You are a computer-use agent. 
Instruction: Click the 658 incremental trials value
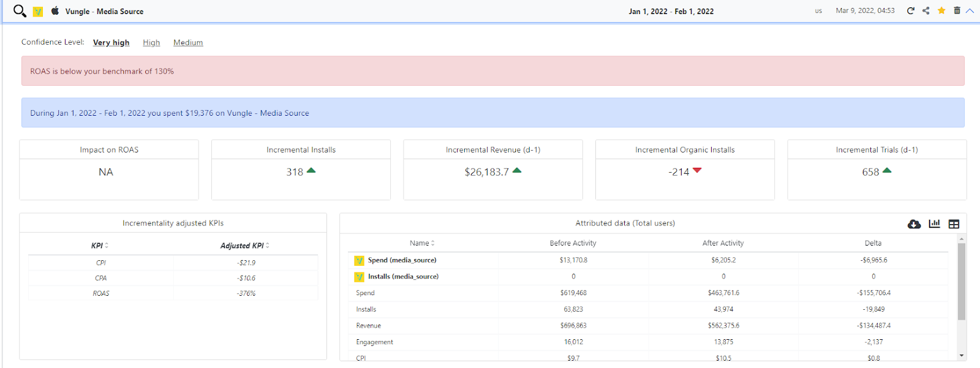870,172
